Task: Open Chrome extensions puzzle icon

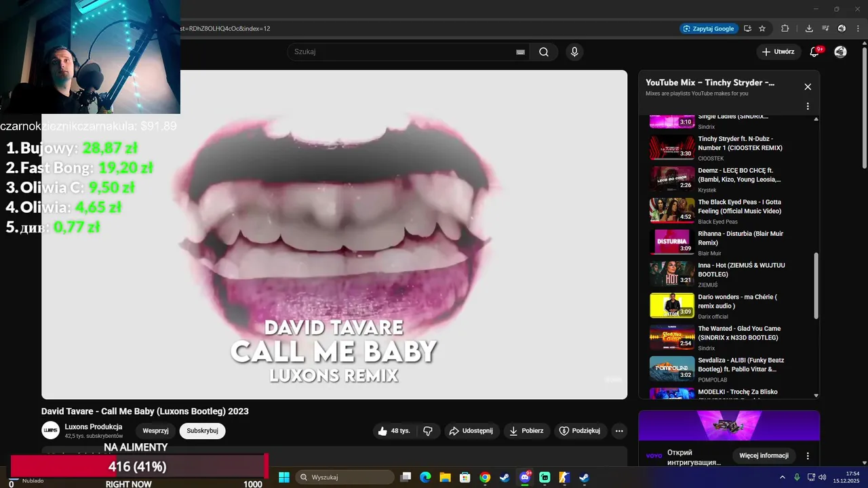Action: pyautogui.click(x=785, y=28)
